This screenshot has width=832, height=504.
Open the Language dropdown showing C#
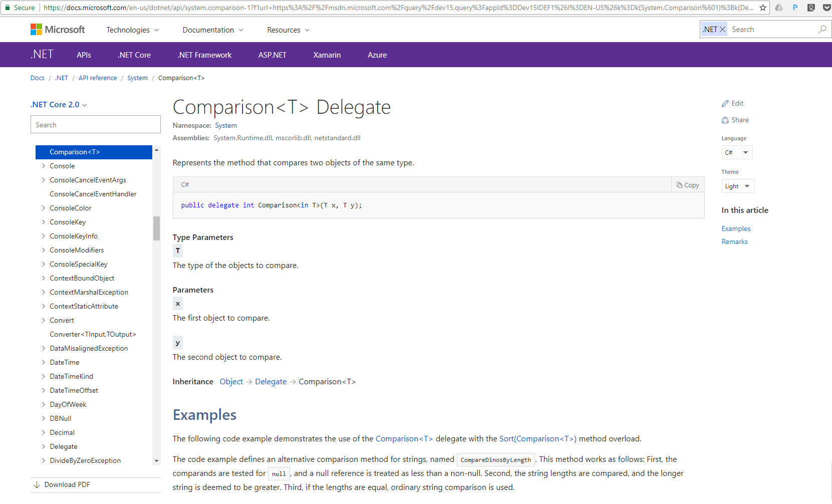[737, 152]
